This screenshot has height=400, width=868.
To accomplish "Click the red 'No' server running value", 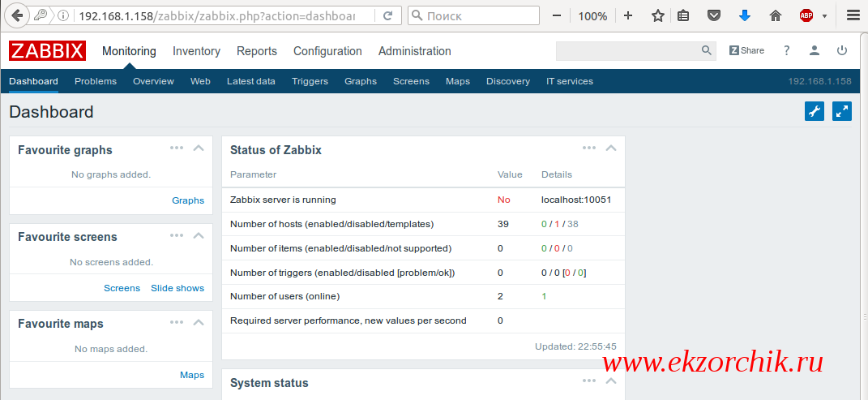I will (x=504, y=200).
